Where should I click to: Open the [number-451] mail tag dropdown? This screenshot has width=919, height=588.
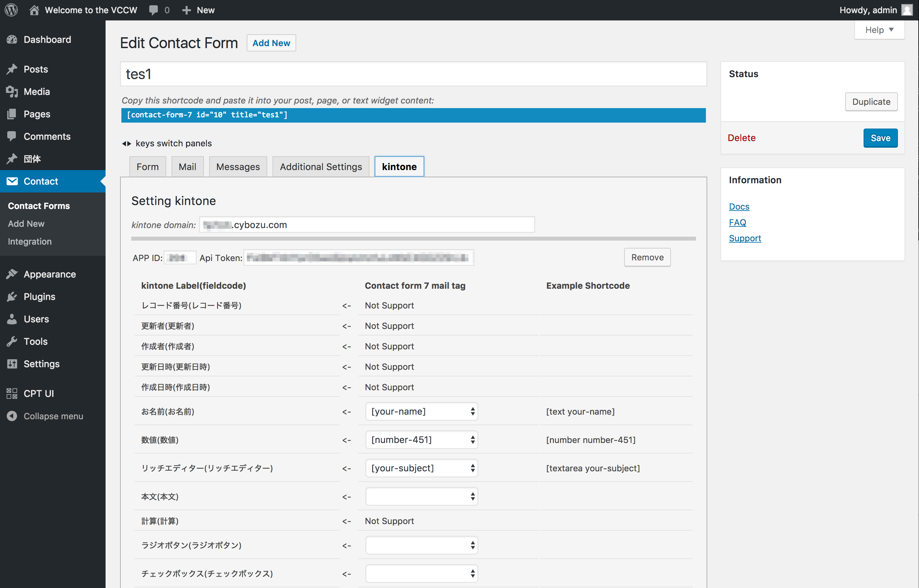[x=421, y=440]
